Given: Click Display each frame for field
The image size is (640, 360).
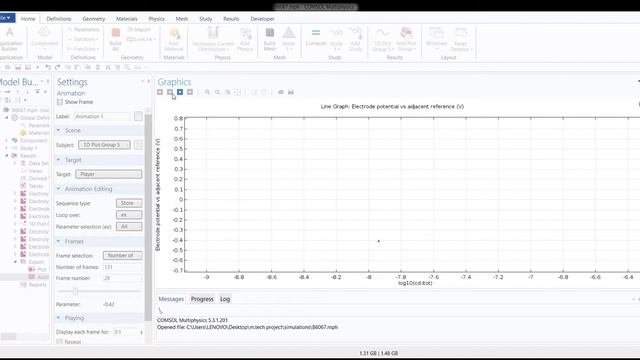Looking at the screenshot, I should coord(125,332).
